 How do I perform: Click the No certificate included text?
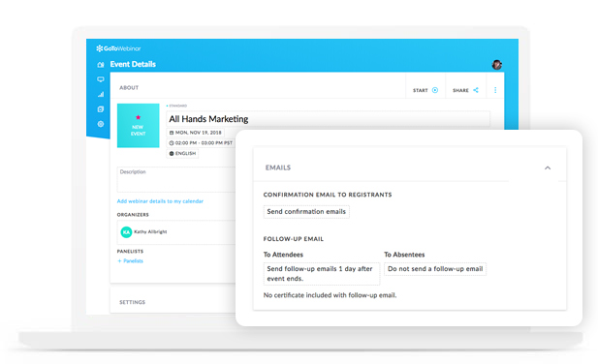pos(330,295)
